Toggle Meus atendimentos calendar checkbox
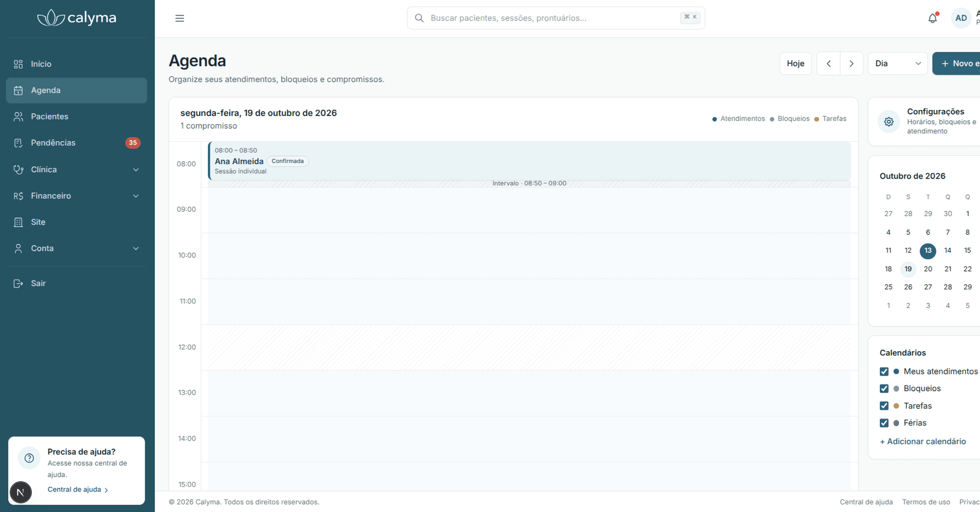This screenshot has height=512, width=980. pyautogui.click(x=884, y=372)
